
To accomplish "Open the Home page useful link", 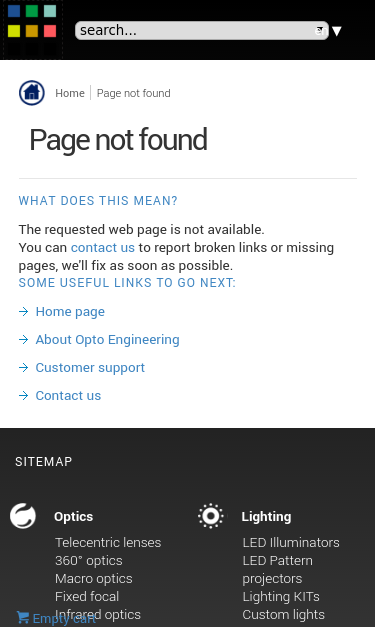I will pos(70,312).
